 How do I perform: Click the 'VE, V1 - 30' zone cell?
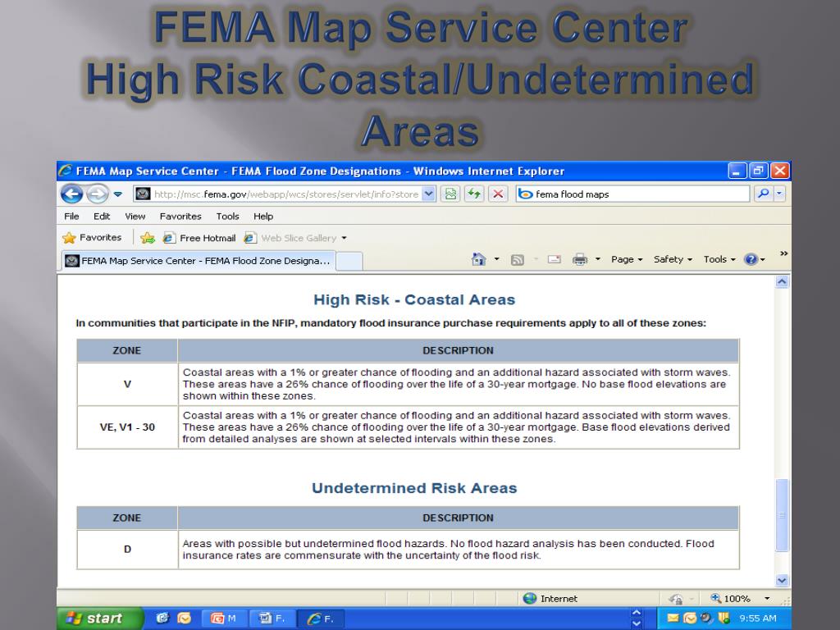127,427
